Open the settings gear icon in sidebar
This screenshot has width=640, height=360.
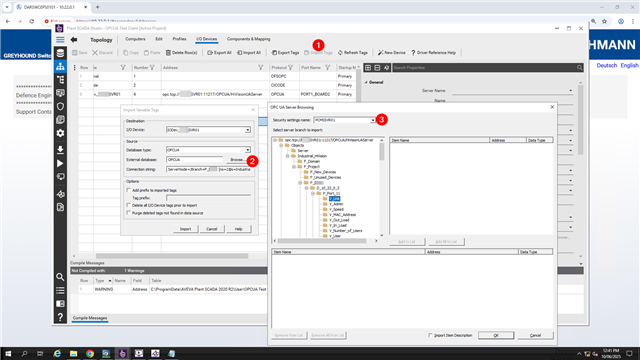(60, 133)
